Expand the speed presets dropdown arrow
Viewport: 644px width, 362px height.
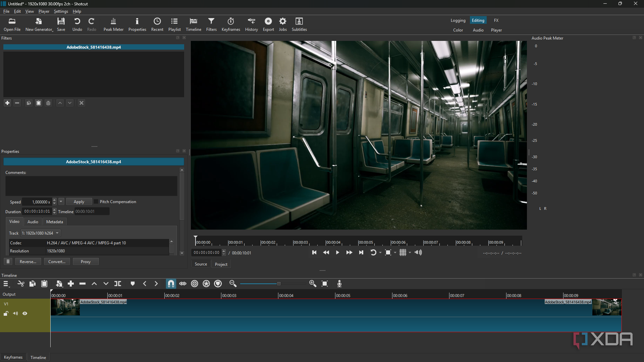coord(61,202)
